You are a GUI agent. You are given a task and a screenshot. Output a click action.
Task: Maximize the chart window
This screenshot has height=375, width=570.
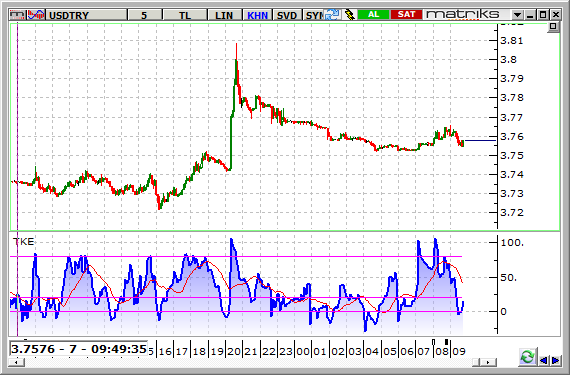(x=543, y=15)
